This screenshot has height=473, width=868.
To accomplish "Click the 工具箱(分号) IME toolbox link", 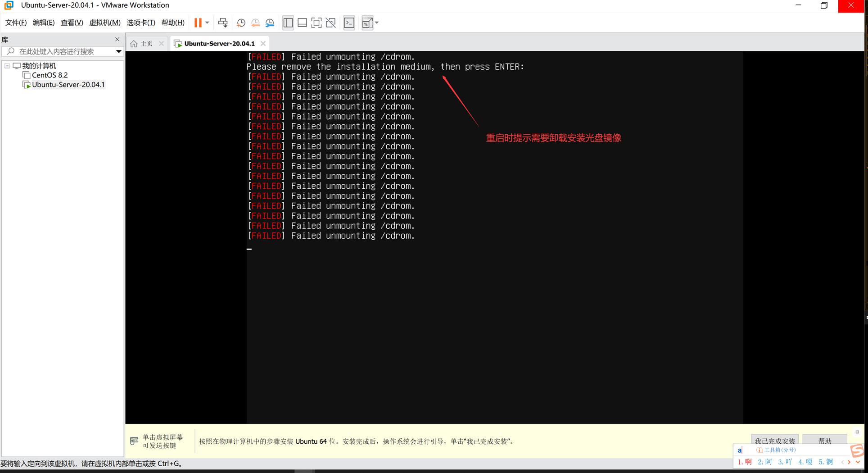I will tap(776, 450).
